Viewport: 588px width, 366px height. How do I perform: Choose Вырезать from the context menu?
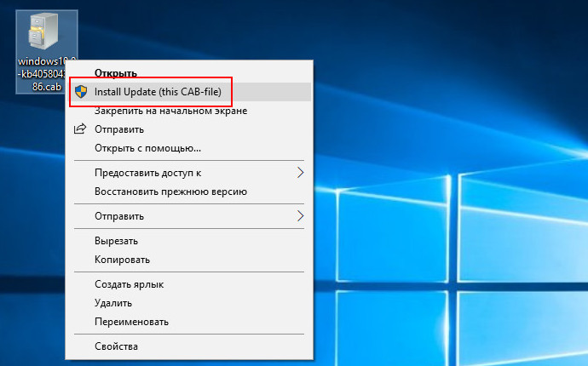tap(191, 241)
